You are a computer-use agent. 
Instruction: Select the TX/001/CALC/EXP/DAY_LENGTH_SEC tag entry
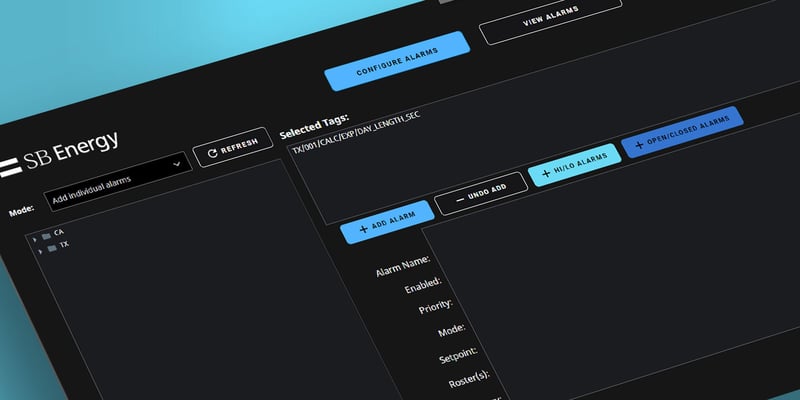tap(356, 132)
